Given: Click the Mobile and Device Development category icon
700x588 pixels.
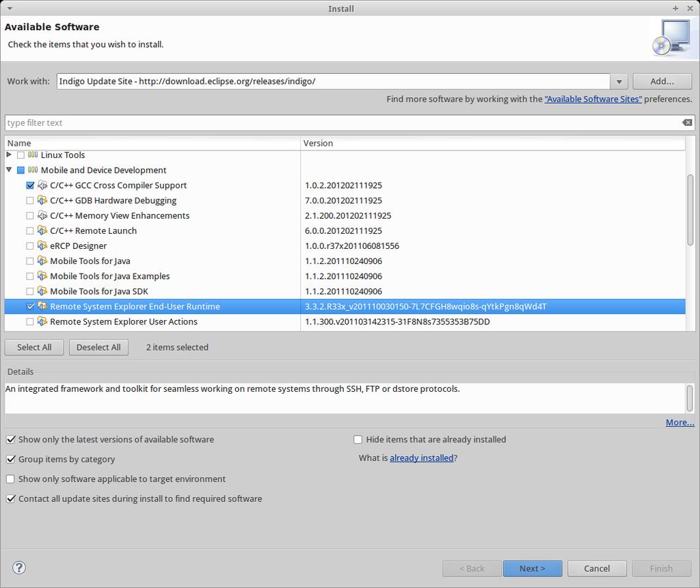Looking at the screenshot, I should [x=33, y=170].
